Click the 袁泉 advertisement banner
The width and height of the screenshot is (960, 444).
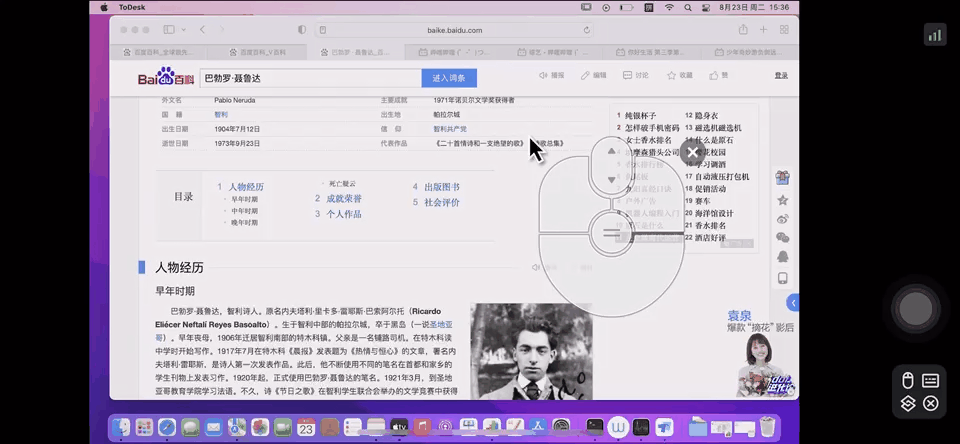[759, 352]
